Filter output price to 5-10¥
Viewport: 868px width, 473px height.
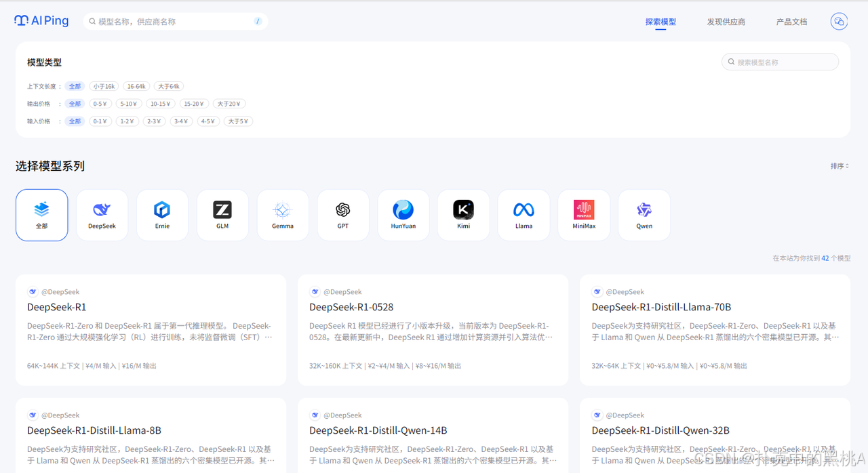tap(129, 104)
